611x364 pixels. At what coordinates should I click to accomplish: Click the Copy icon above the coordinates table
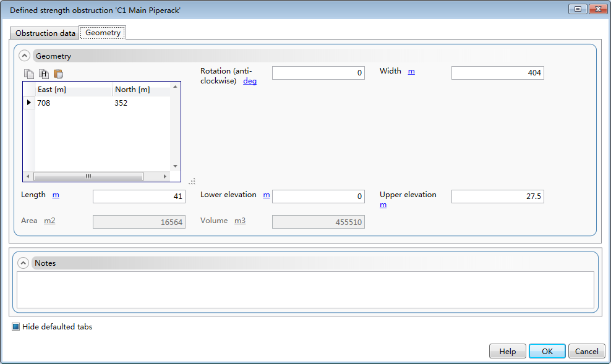coord(29,74)
